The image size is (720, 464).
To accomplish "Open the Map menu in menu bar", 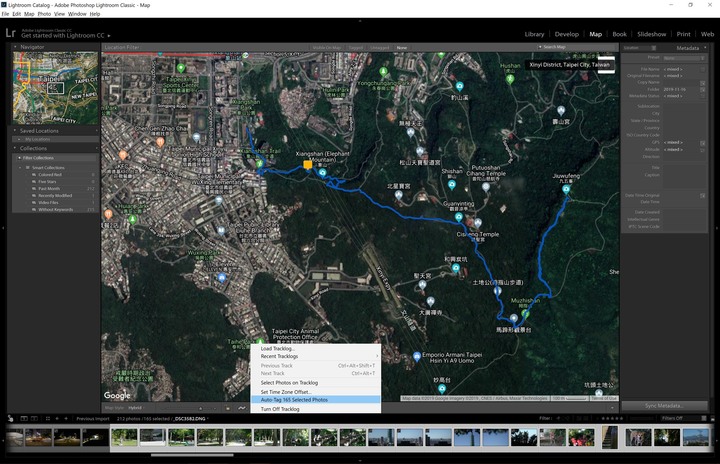I will coord(29,14).
